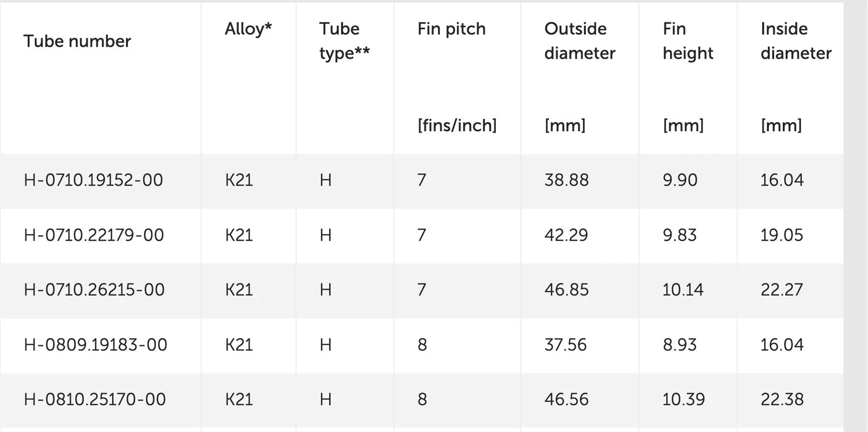Click the Tube type** column header
This screenshot has height=432, width=868.
coord(344,41)
